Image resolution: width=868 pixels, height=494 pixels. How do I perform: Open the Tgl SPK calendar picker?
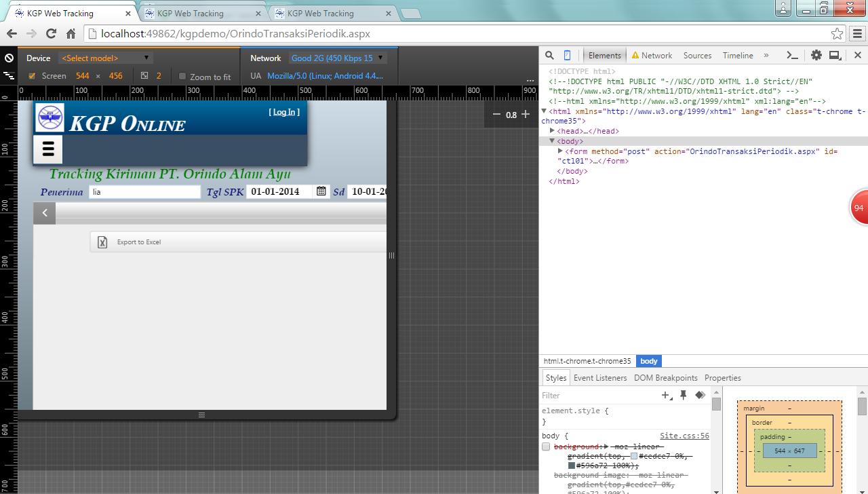click(321, 192)
